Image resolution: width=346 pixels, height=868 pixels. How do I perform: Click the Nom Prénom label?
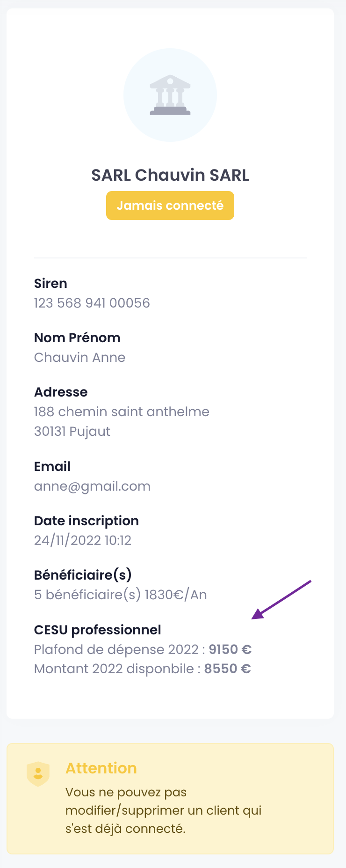[x=77, y=338]
